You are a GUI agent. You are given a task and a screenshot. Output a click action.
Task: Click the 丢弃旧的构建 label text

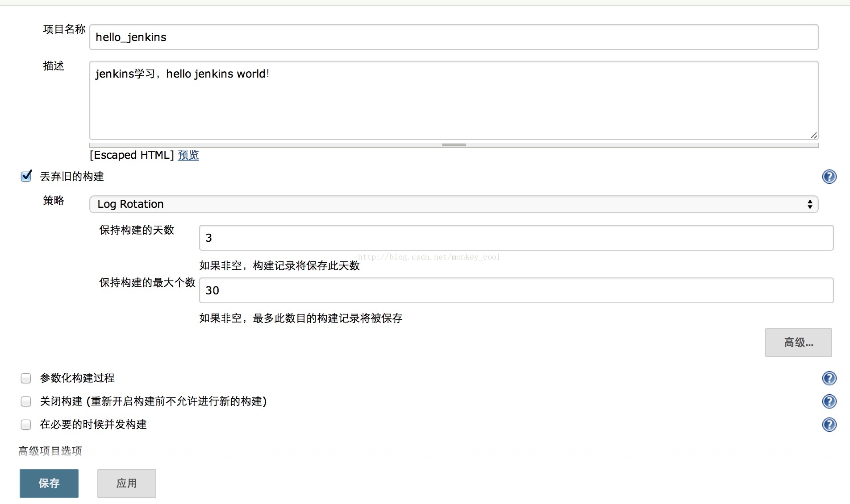(x=72, y=177)
